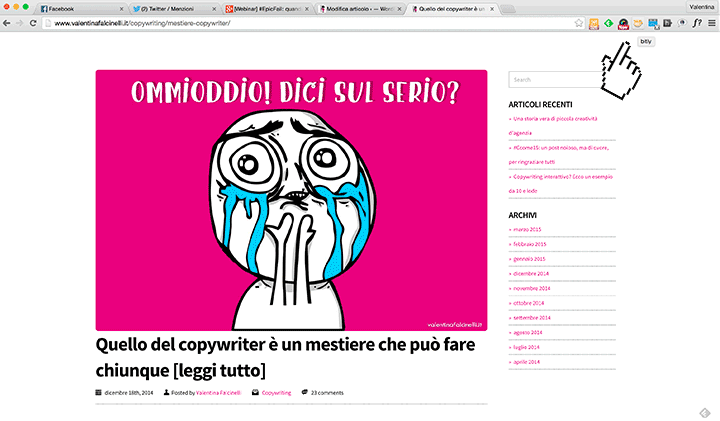Close the Modifica articolo tab
Image resolution: width=720 pixels, height=421 pixels.
pyautogui.click(x=399, y=9)
